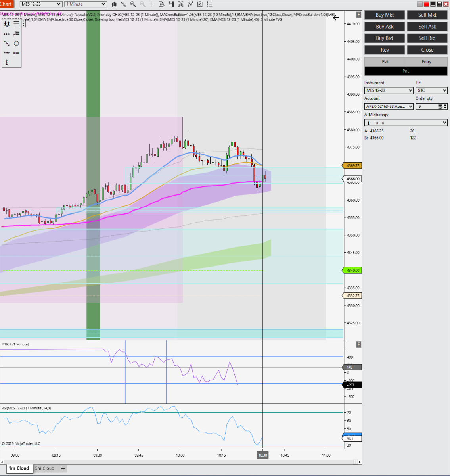Image resolution: width=450 pixels, height=476 pixels.
Task: Click the Entry cell
Action: tap(427, 61)
